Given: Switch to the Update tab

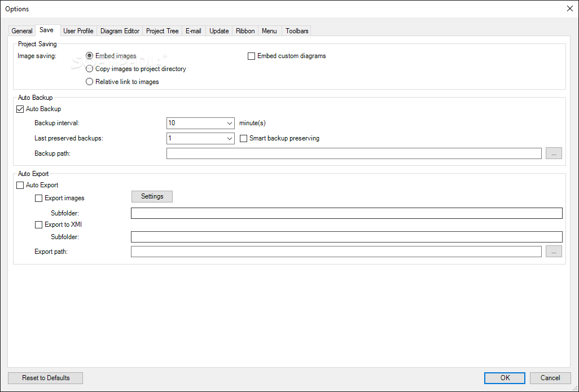Looking at the screenshot, I should (219, 31).
